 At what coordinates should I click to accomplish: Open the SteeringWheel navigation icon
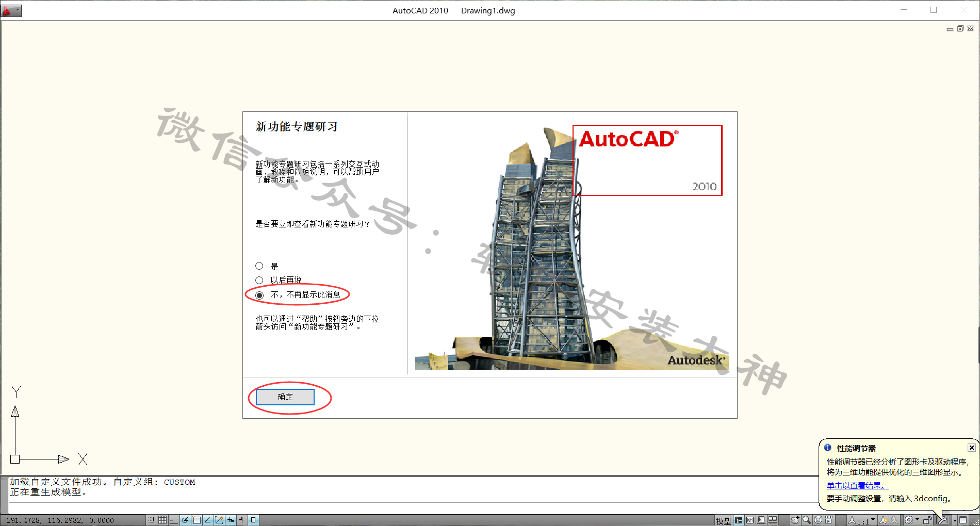coord(818,520)
